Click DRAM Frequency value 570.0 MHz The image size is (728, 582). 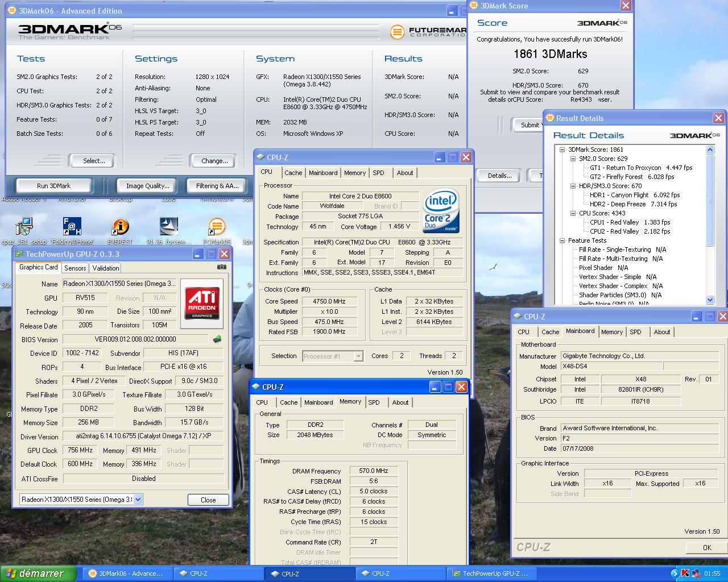coord(374,471)
